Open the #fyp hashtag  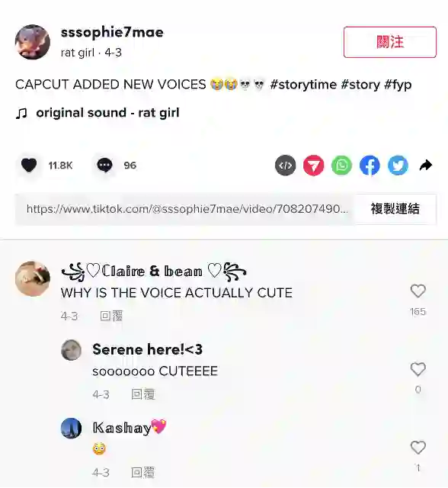(x=398, y=85)
